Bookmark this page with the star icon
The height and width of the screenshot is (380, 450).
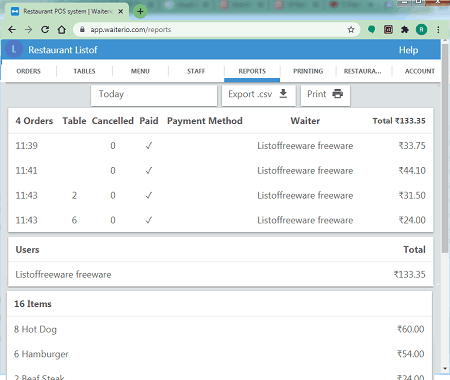pyautogui.click(x=351, y=30)
